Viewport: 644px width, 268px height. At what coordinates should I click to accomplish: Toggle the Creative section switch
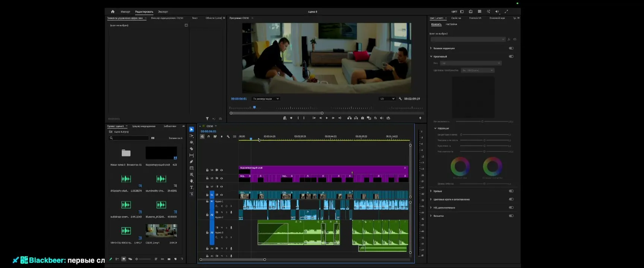pyautogui.click(x=511, y=57)
